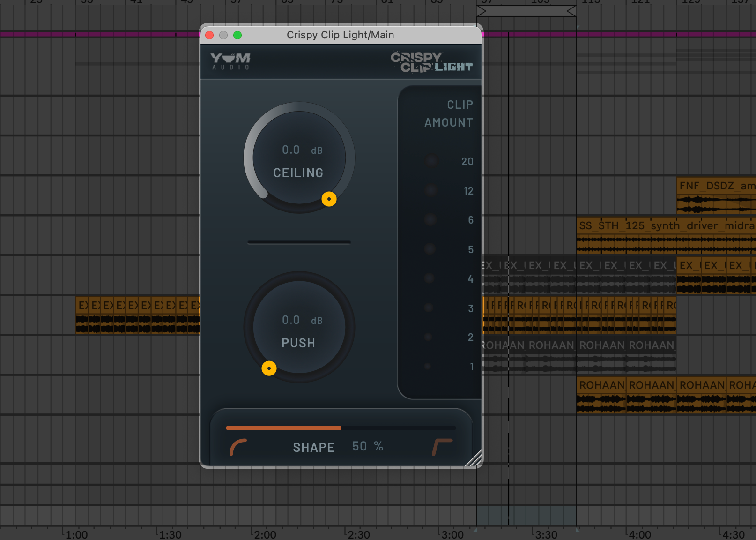Click the Clip Amount meter label '6'
The image size is (756, 540).
[471, 220]
